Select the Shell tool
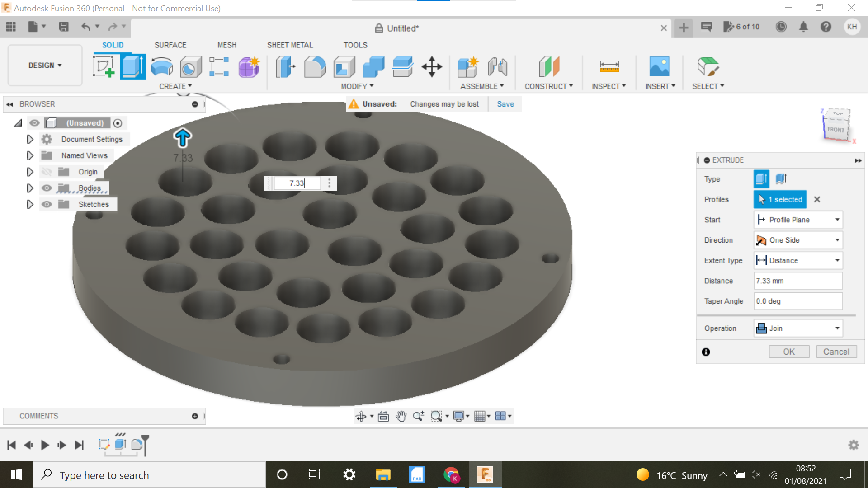This screenshot has height=488, width=868. coord(344,67)
